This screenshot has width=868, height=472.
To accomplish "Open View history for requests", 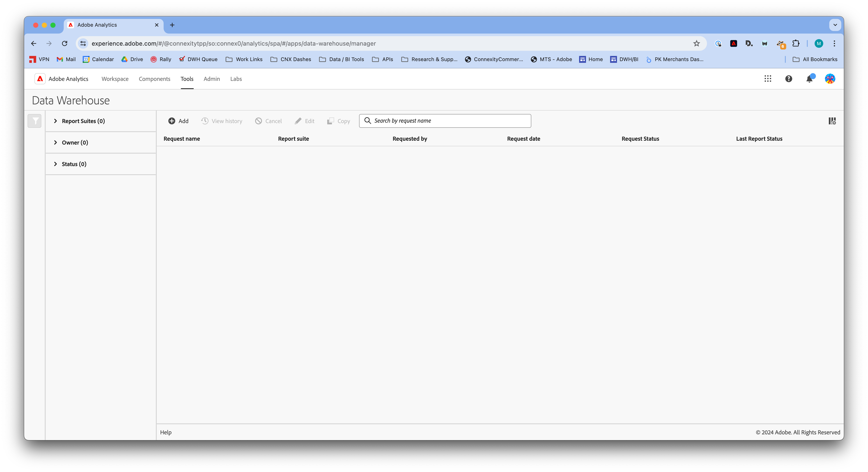I will pos(222,121).
